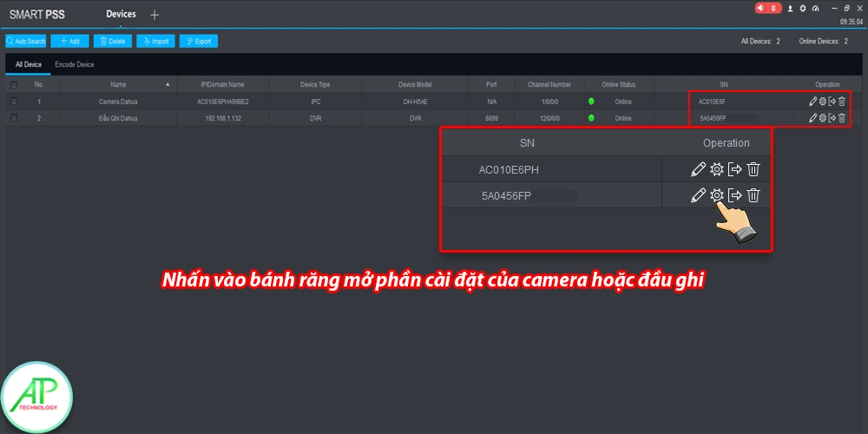868x434 pixels.
Task: Log out Đầu Ghi Dahua with arrow icon
Action: (x=832, y=117)
